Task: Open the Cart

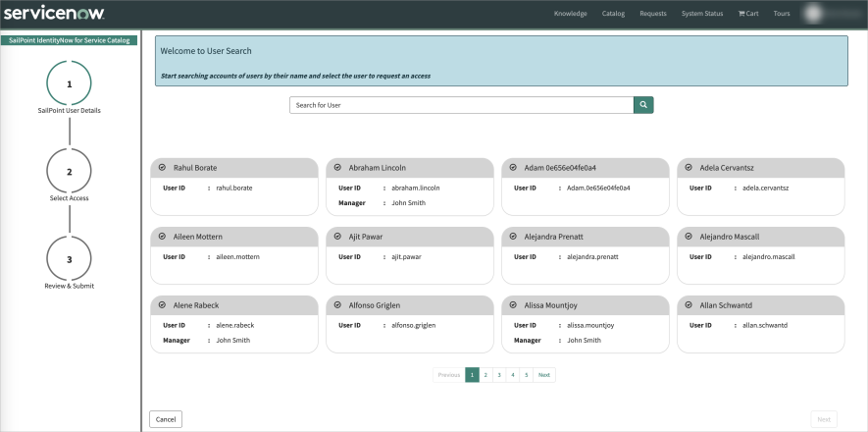Action: (x=748, y=14)
